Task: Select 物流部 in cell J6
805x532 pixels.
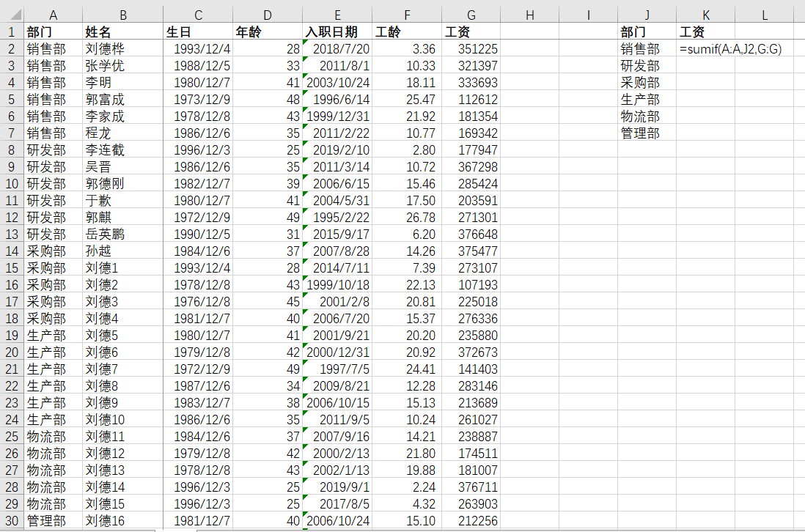Action: click(640, 117)
